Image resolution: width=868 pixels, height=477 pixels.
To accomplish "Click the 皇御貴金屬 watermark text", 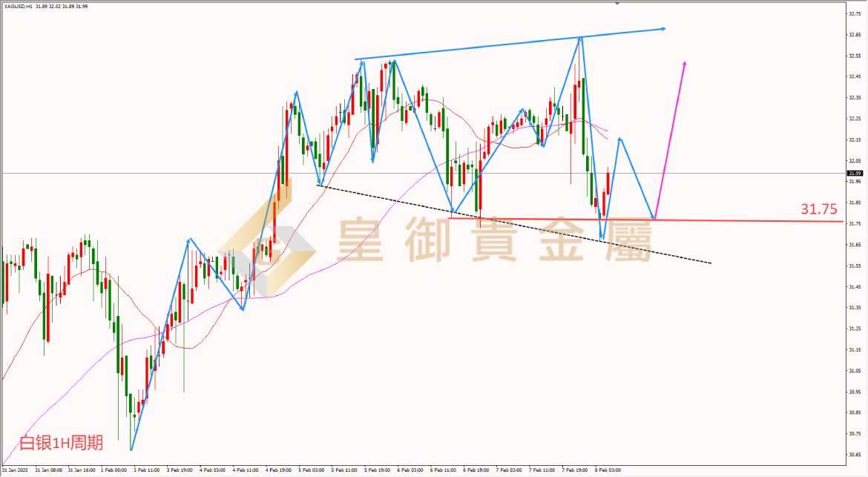I will [x=494, y=239].
